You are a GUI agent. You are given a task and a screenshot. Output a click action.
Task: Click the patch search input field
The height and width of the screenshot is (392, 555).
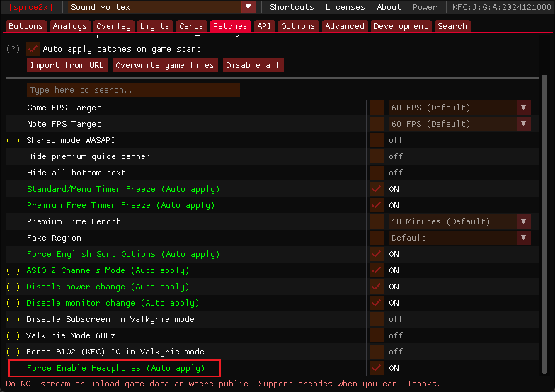(x=133, y=90)
